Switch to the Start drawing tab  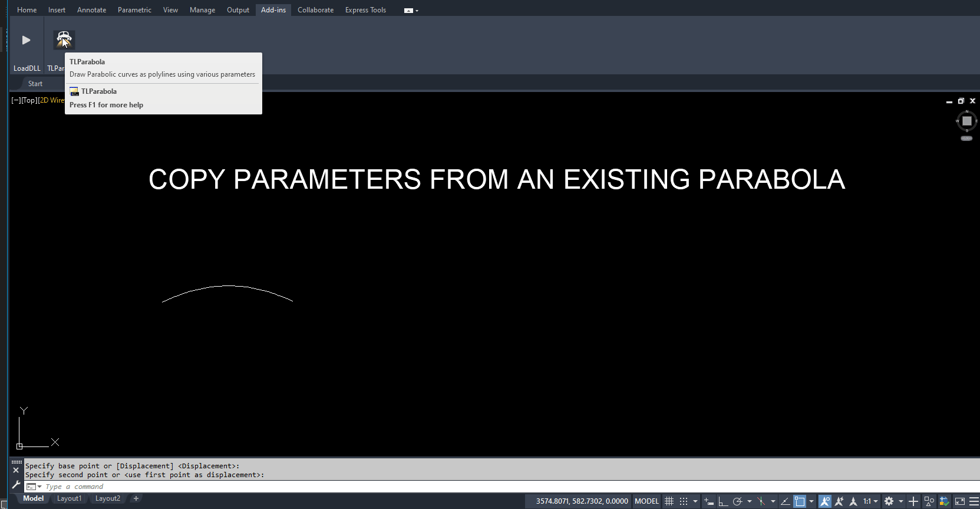pyautogui.click(x=35, y=84)
